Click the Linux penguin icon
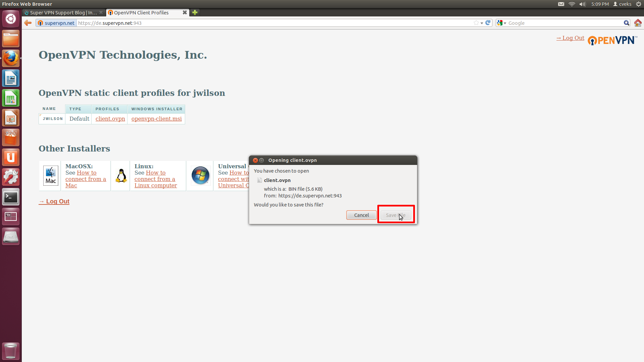 (x=121, y=176)
